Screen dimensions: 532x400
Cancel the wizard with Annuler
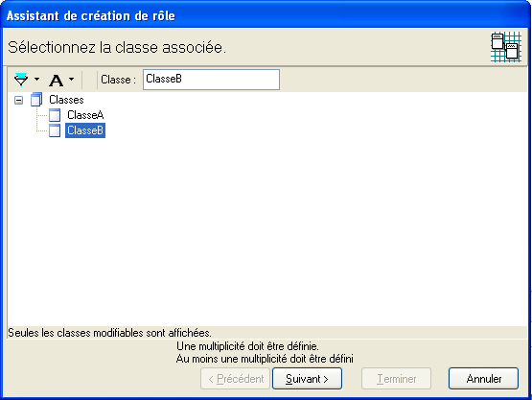point(483,379)
